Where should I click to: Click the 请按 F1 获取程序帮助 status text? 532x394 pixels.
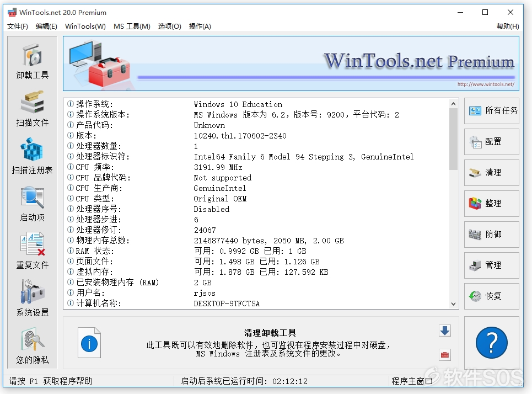[x=51, y=381]
